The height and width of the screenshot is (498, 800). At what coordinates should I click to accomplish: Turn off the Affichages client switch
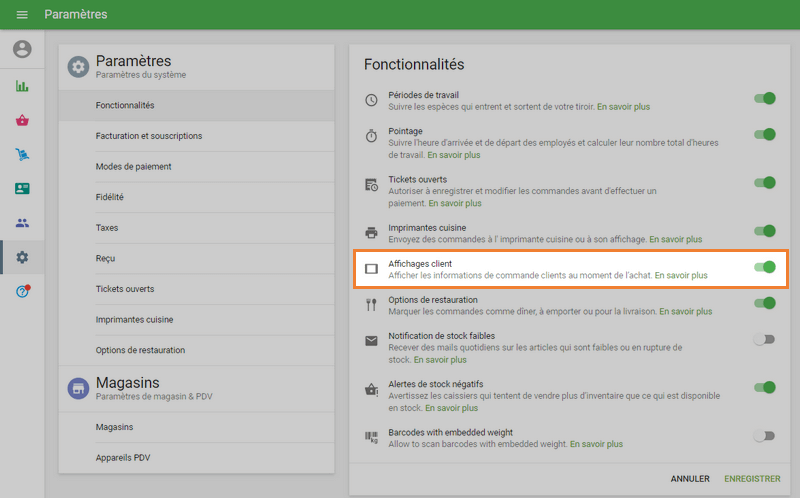(x=765, y=267)
